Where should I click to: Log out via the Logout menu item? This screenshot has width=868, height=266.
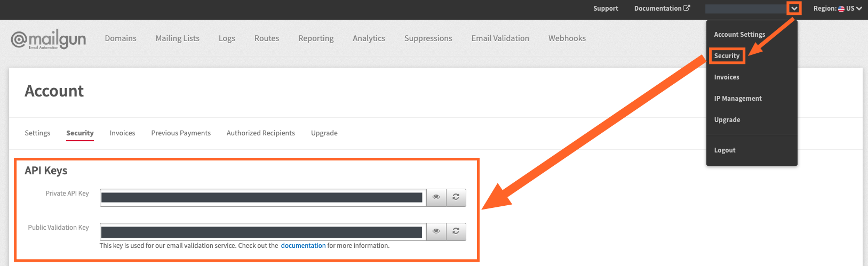(724, 150)
